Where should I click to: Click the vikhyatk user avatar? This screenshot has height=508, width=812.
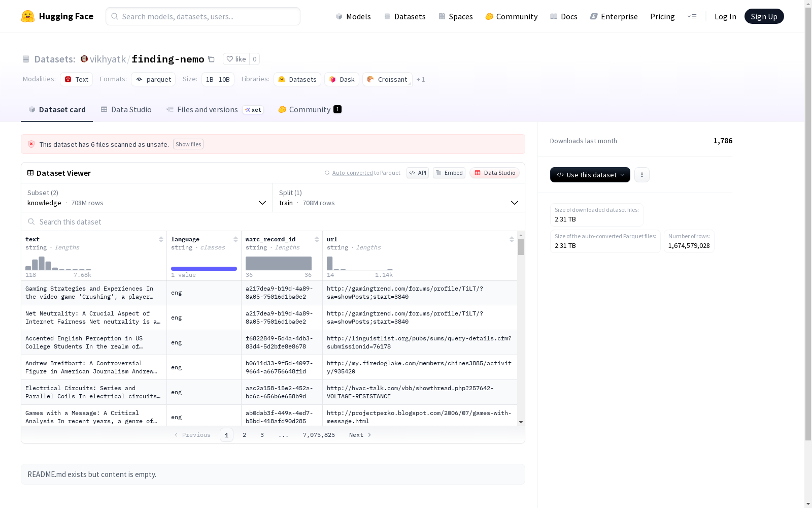(x=84, y=59)
